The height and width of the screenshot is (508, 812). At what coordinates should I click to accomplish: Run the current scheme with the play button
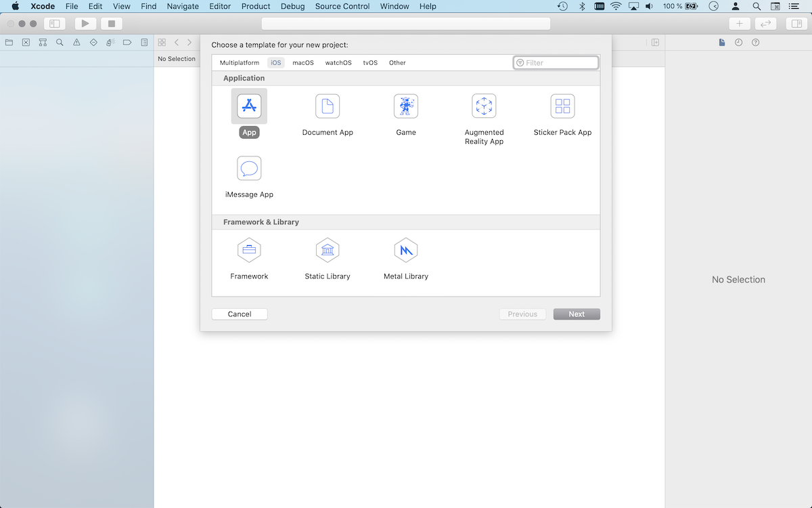[x=84, y=22]
